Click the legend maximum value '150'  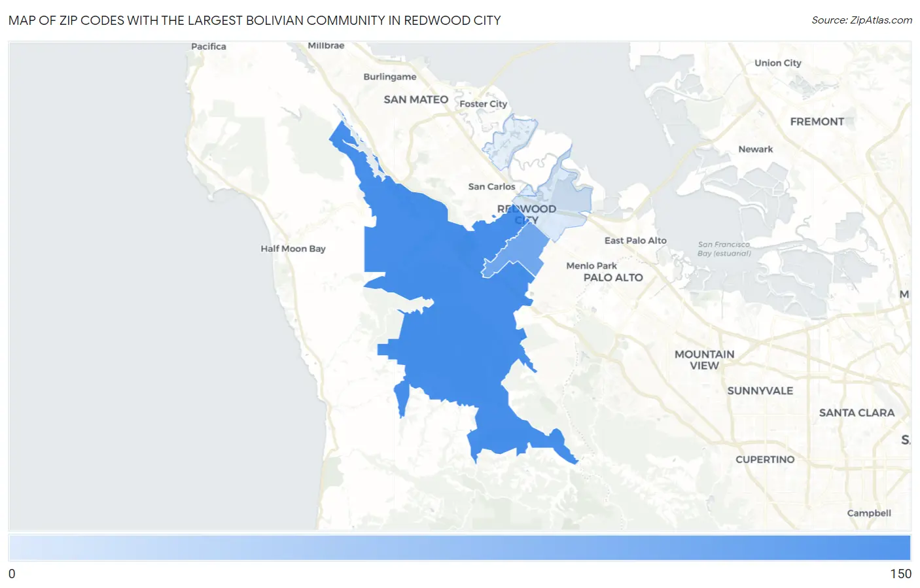[900, 574]
